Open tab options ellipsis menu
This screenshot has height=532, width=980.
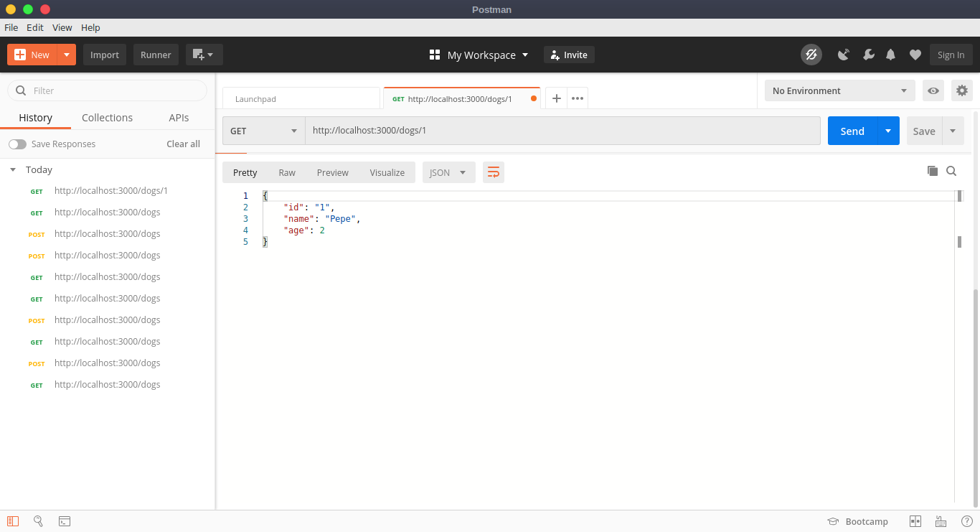(x=578, y=98)
